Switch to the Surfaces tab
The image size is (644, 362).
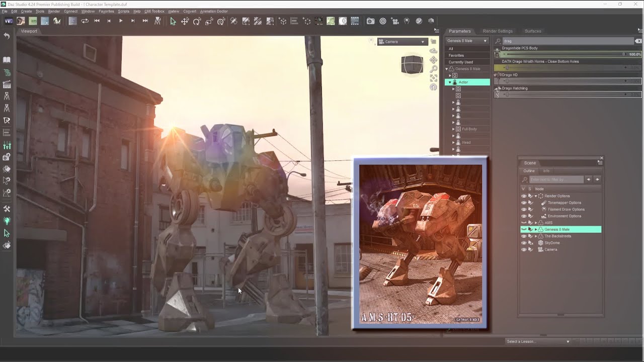(x=533, y=31)
